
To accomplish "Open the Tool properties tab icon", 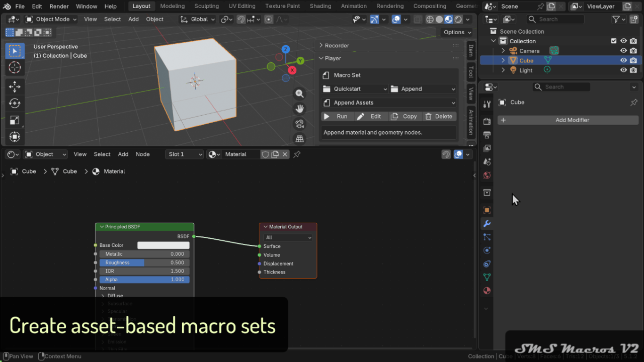I will tap(487, 104).
